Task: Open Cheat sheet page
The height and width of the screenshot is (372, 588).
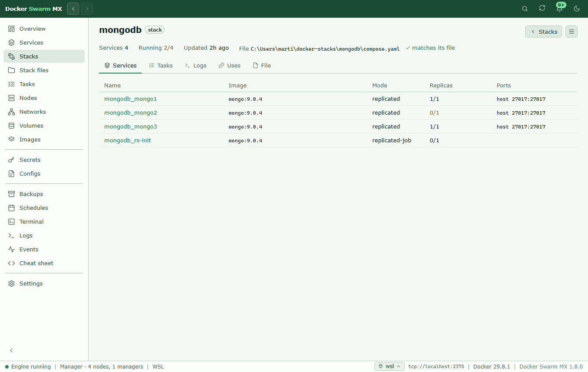Action: coord(44,263)
